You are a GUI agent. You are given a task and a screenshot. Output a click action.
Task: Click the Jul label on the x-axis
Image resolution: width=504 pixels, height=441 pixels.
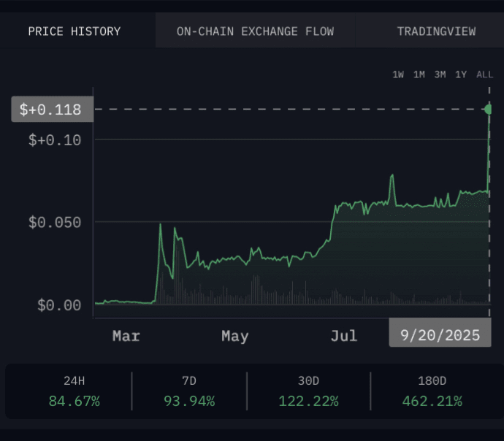pos(343,336)
